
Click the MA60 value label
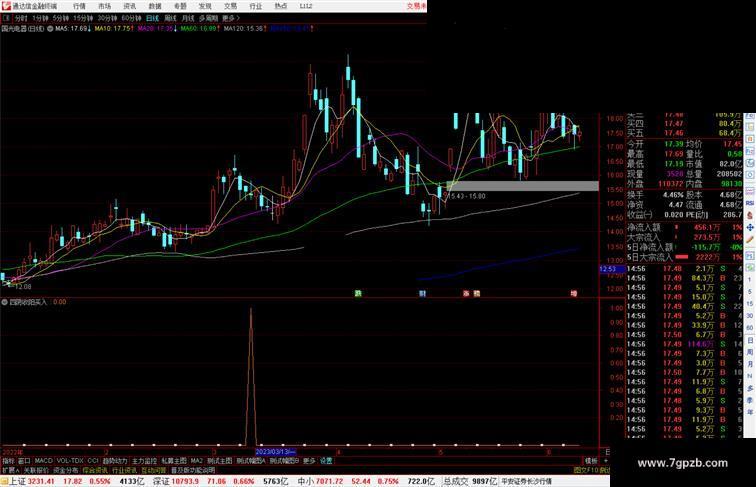coord(199,29)
